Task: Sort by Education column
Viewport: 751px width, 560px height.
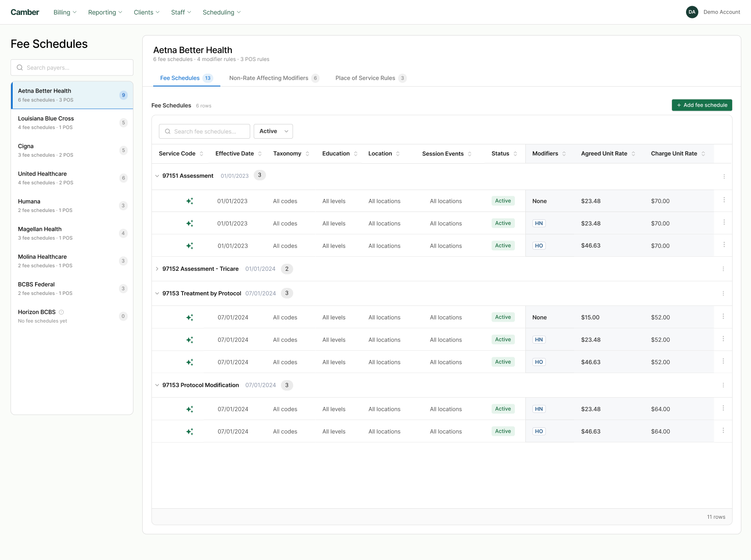Action: coord(356,154)
